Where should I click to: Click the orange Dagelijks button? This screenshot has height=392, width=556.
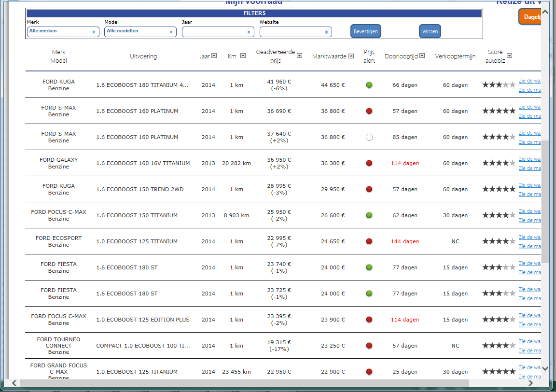pyautogui.click(x=530, y=17)
